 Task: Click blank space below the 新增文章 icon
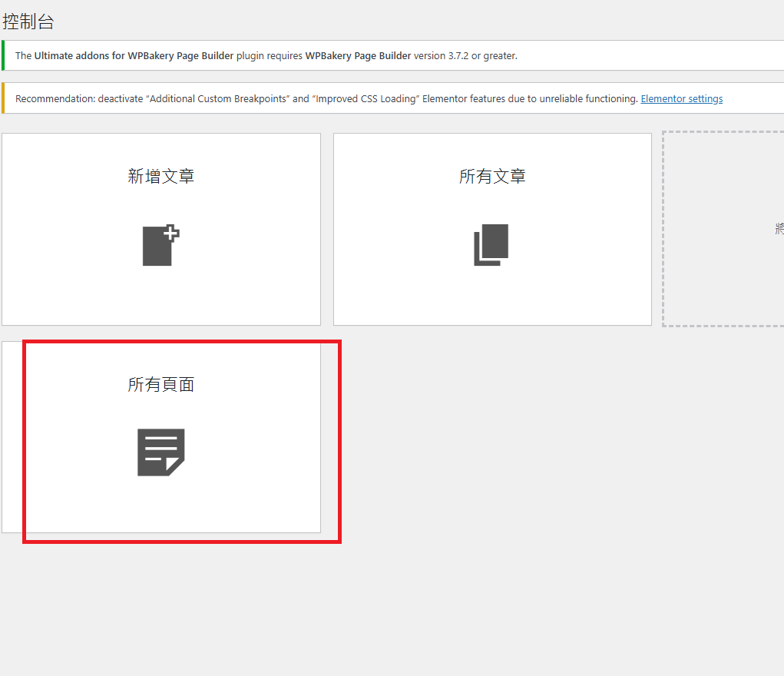click(x=160, y=296)
